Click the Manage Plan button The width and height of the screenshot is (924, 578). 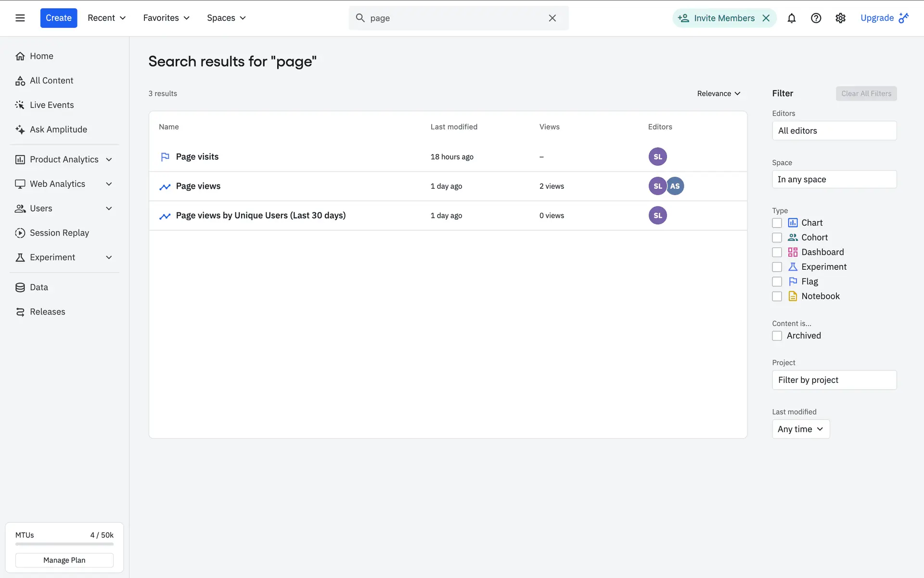pos(64,560)
